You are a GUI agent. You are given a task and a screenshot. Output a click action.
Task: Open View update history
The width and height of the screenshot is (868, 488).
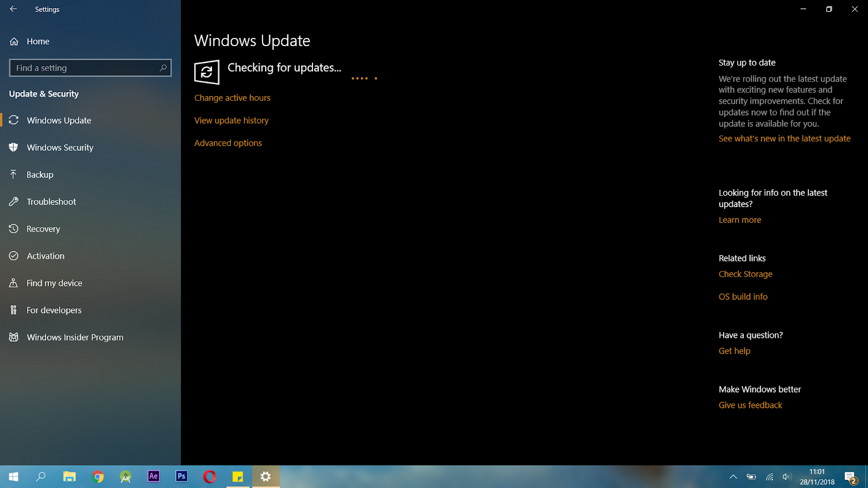tap(231, 120)
